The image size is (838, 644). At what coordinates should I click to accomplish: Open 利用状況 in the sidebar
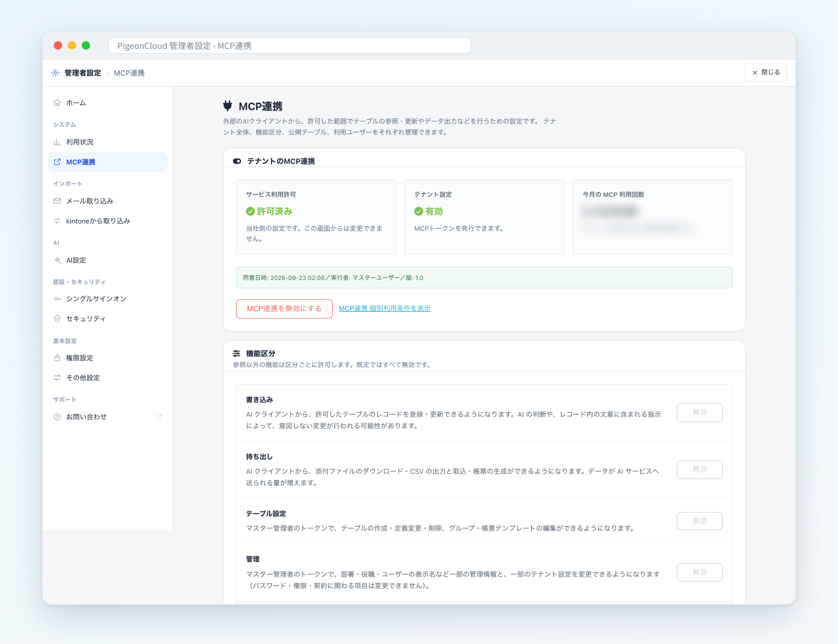[x=108, y=142]
